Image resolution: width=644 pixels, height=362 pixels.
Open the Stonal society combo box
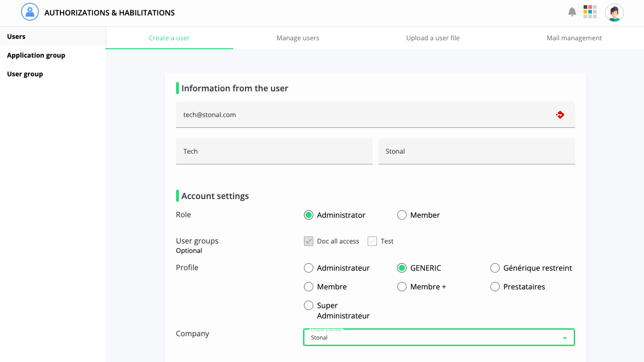click(x=431, y=338)
